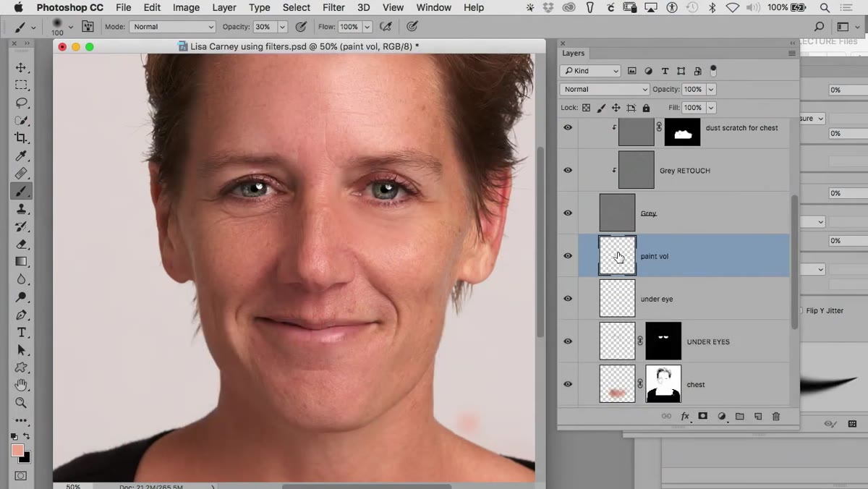Toggle pressure for opacity button
The width and height of the screenshot is (868, 489).
coord(301,27)
